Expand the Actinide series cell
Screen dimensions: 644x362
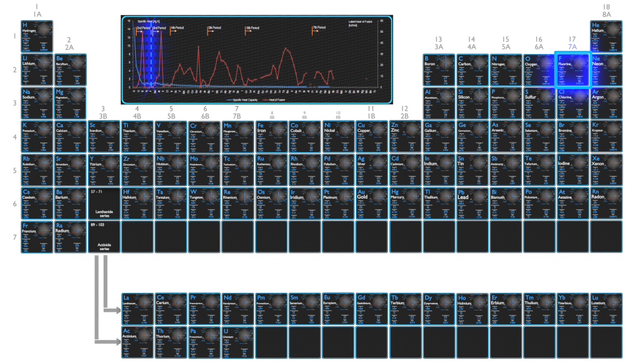point(103,236)
